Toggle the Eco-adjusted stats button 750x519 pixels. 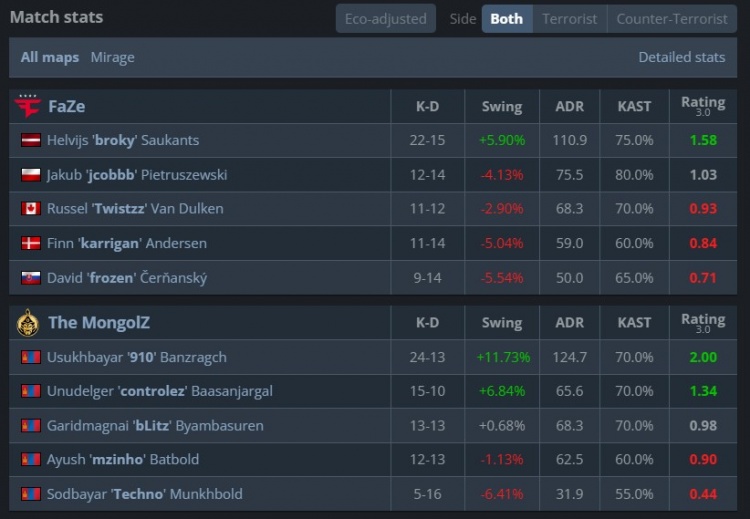386,19
